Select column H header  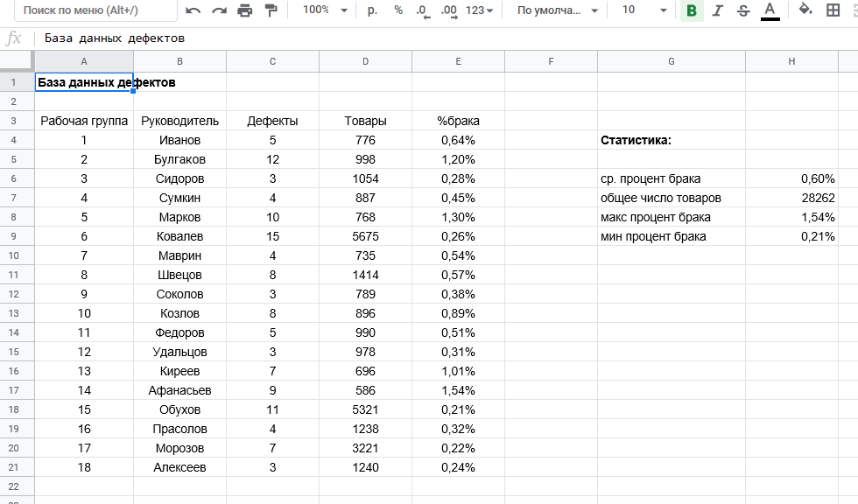click(x=791, y=62)
